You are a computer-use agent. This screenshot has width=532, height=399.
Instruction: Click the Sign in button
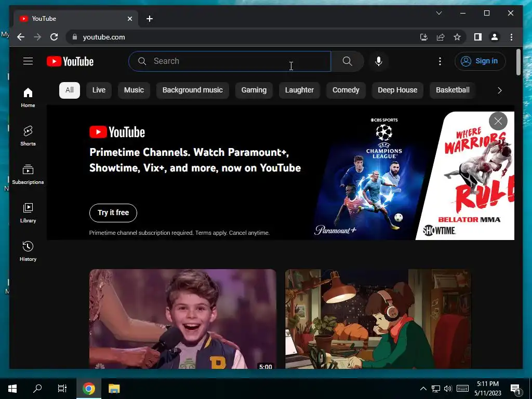coord(480,61)
